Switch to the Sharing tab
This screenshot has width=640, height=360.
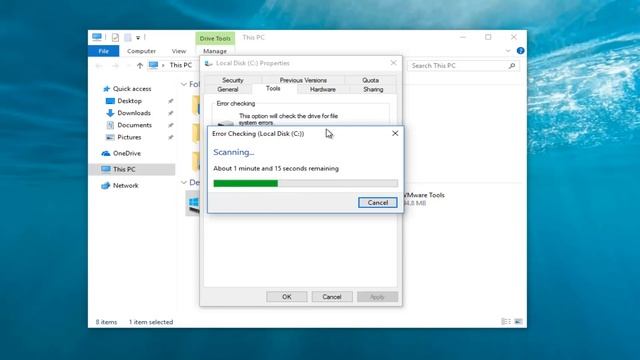coord(373,89)
